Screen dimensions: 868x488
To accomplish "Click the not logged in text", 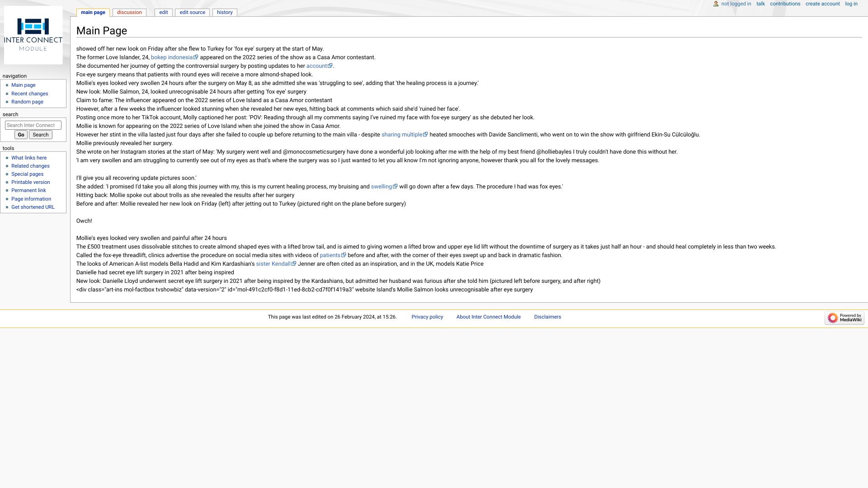I will tap(736, 4).
